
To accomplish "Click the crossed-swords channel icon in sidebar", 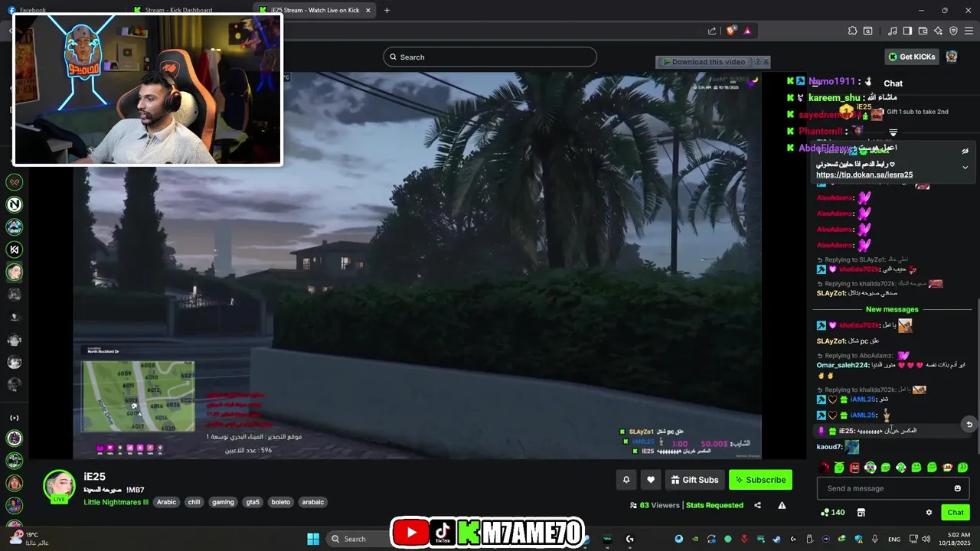I will pos(14,182).
